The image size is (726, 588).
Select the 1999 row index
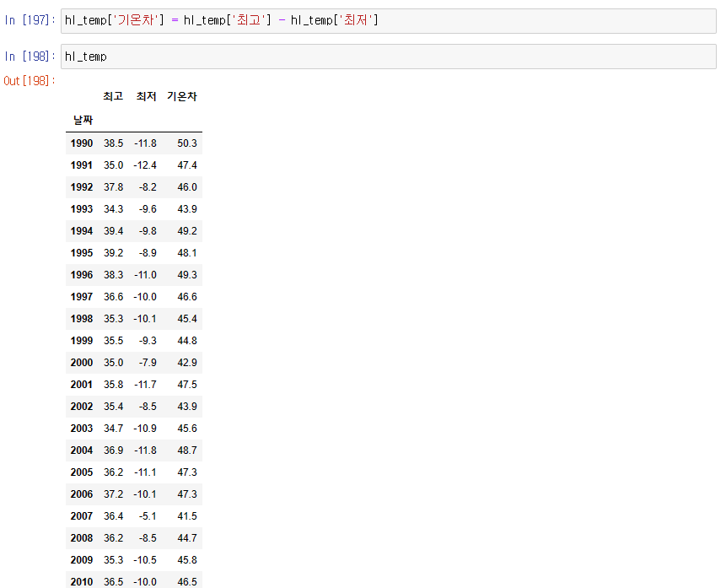[82, 341]
